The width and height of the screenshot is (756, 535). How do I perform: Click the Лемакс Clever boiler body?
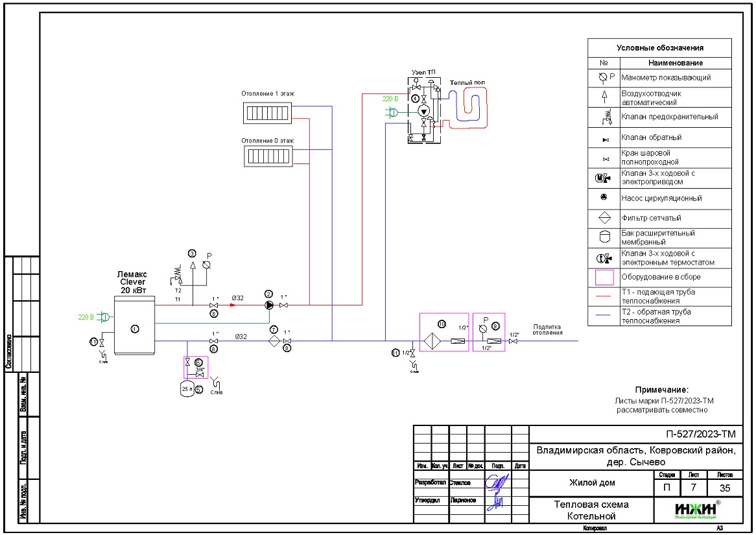click(x=135, y=325)
